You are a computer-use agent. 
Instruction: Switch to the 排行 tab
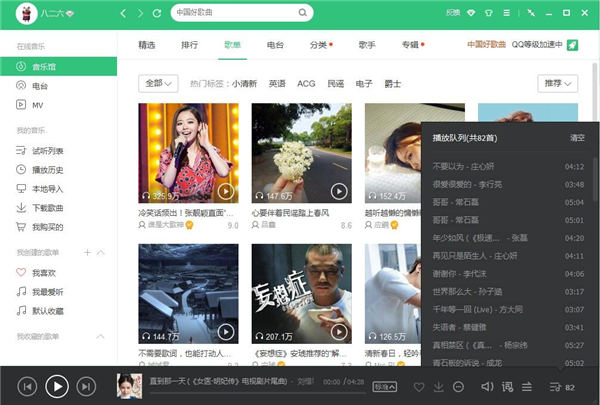[x=189, y=45]
